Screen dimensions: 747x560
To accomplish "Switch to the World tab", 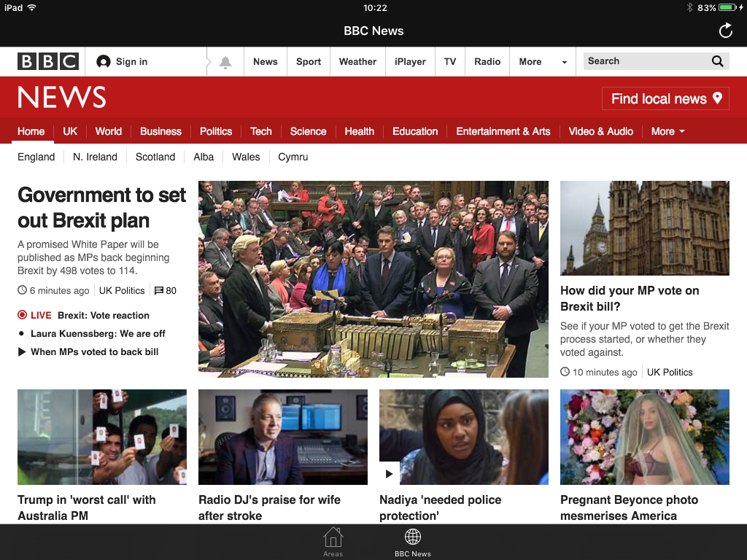I will point(108,131).
